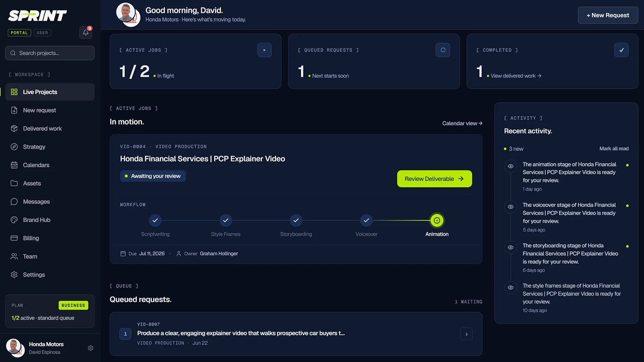The width and height of the screenshot is (644, 362).
Task: Open account settings gear beside Honda Motors
Action: (91, 348)
